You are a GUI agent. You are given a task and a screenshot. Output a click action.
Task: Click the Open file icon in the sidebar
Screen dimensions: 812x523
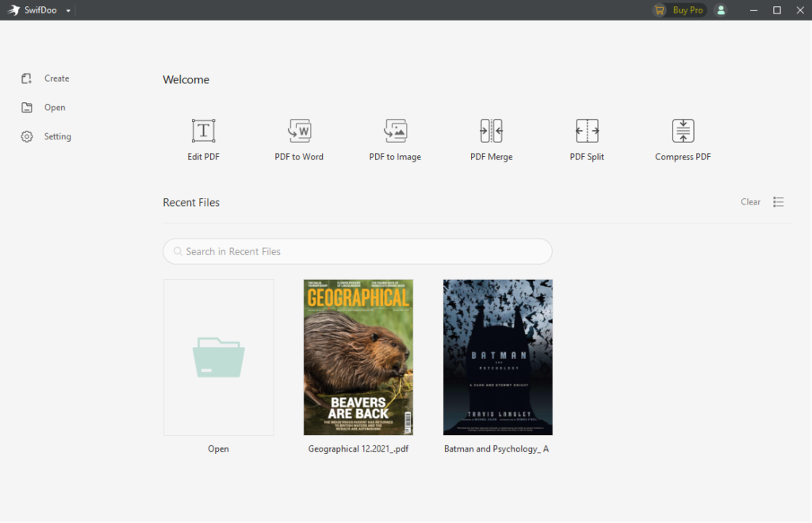point(26,107)
